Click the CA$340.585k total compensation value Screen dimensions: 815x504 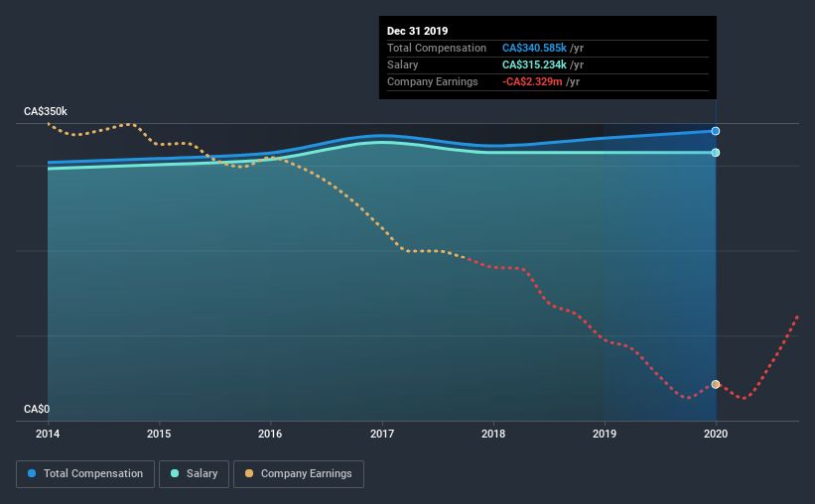tap(534, 48)
